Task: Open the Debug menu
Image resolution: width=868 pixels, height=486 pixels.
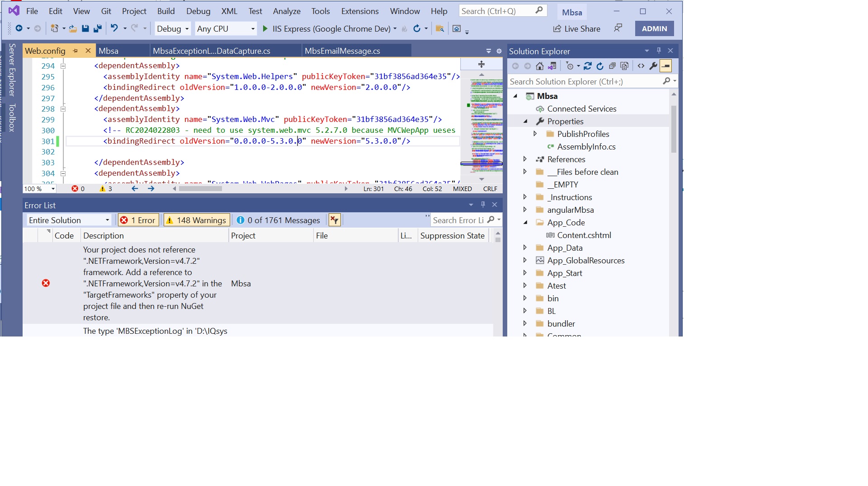Action: pos(198,11)
